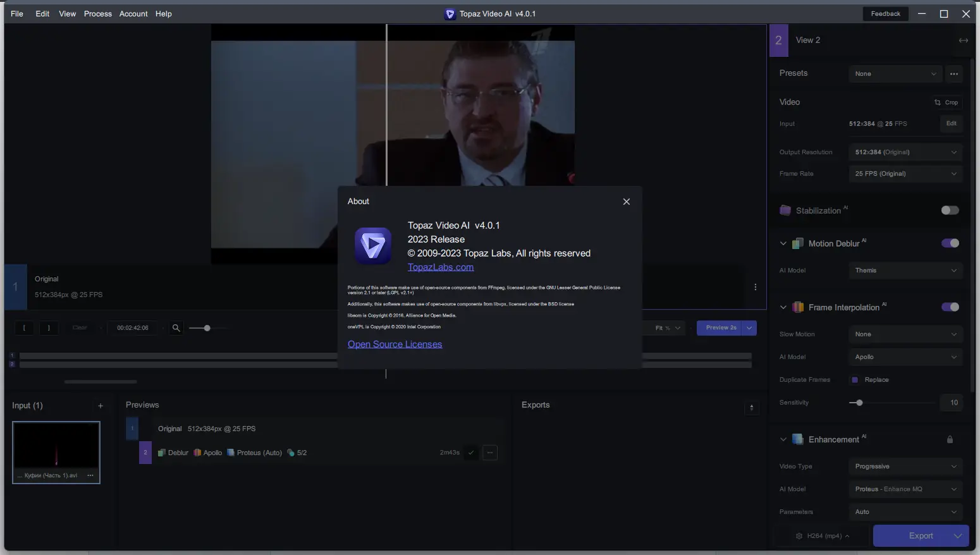Click the Proteus (Auto) icon in preview row
This screenshot has height=555, width=980.
coord(231,453)
